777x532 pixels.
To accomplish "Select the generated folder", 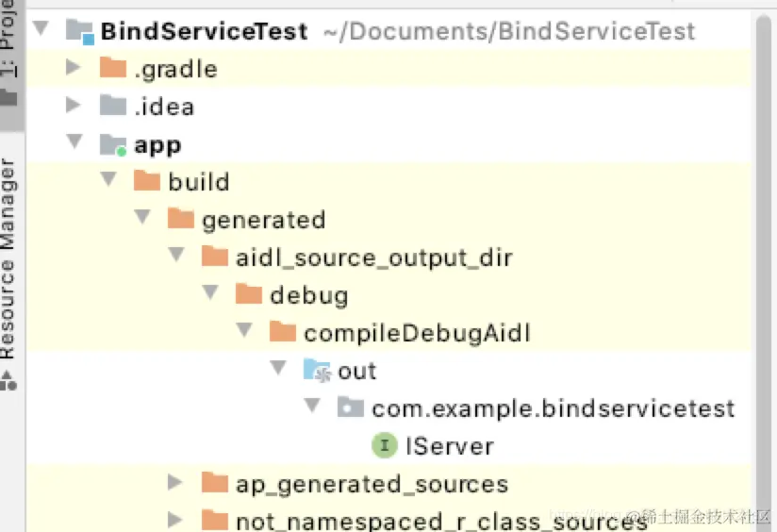I will click(x=264, y=220).
